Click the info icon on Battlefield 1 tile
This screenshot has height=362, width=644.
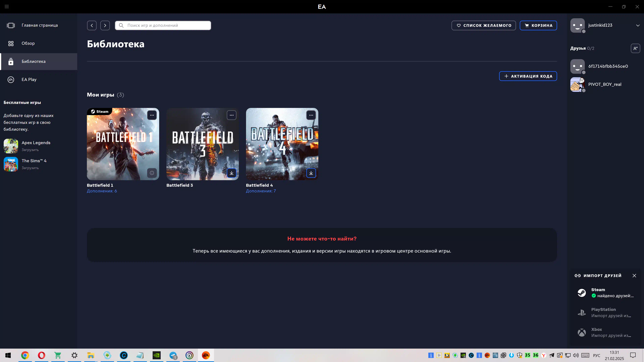pyautogui.click(x=152, y=173)
